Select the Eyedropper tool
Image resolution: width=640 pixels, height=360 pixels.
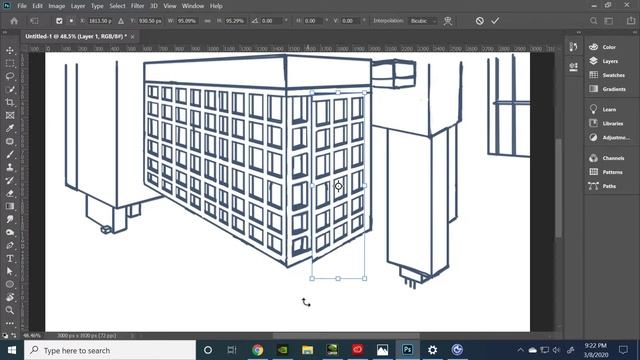(10, 128)
